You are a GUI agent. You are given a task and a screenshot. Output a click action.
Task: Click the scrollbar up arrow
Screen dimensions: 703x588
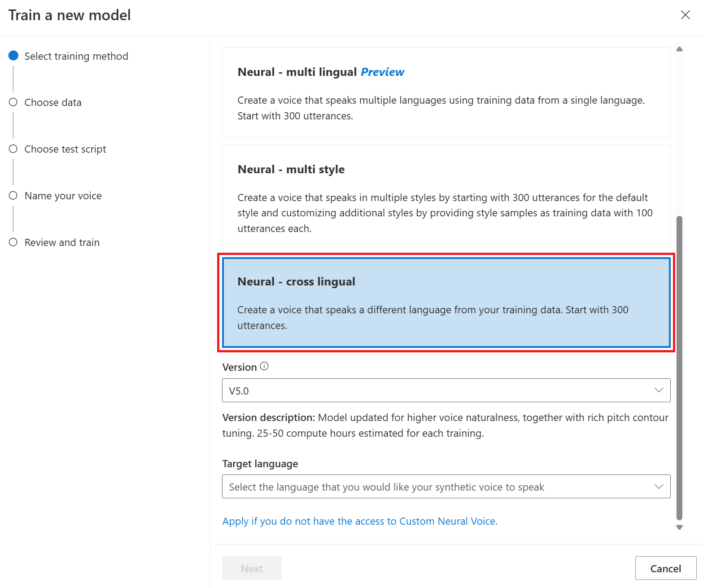680,48
